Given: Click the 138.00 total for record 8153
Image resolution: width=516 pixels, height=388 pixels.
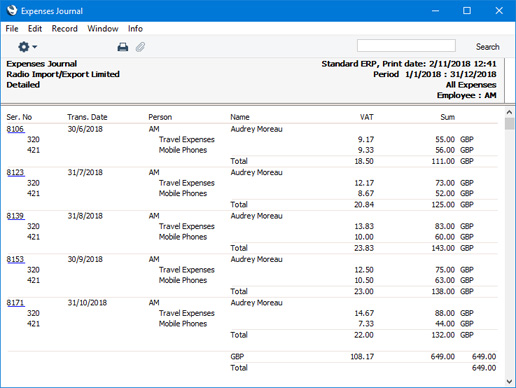Looking at the screenshot, I should (443, 291).
